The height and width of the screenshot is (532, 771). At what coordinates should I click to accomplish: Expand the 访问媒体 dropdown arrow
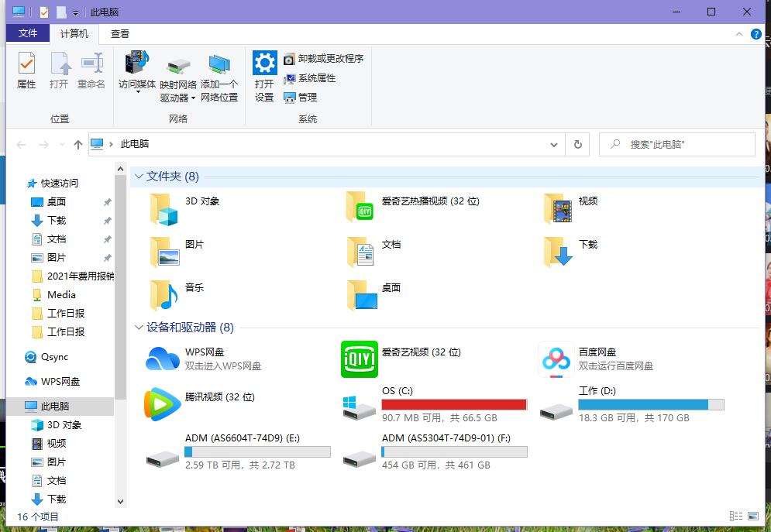coord(138,92)
